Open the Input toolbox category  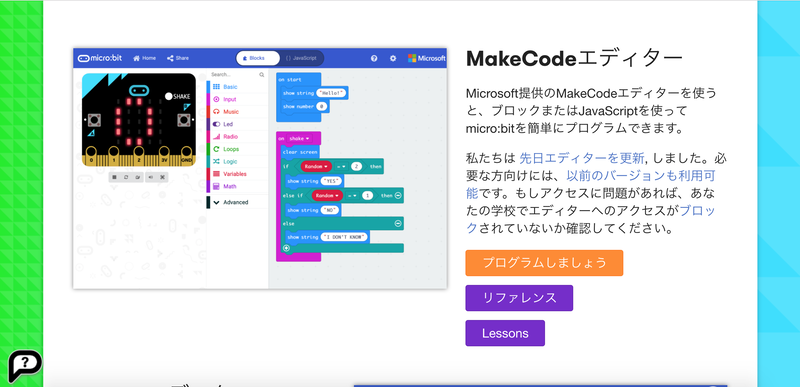tap(237, 99)
